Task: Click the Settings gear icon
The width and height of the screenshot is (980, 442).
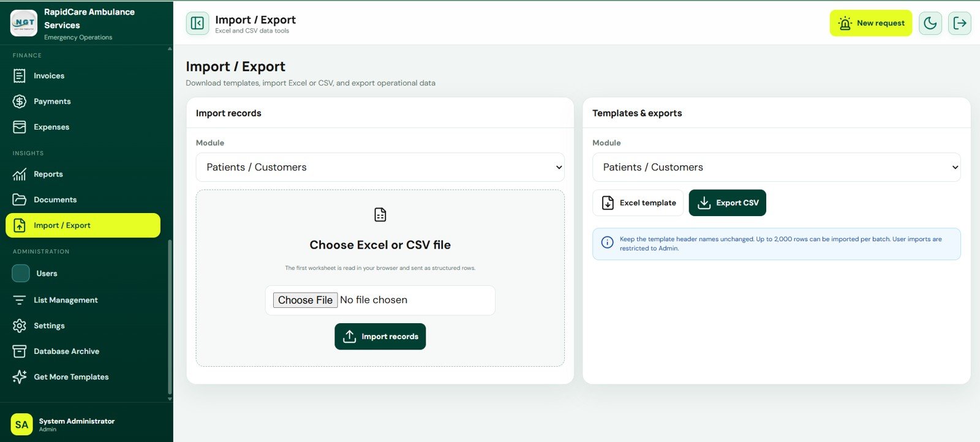Action: 20,326
